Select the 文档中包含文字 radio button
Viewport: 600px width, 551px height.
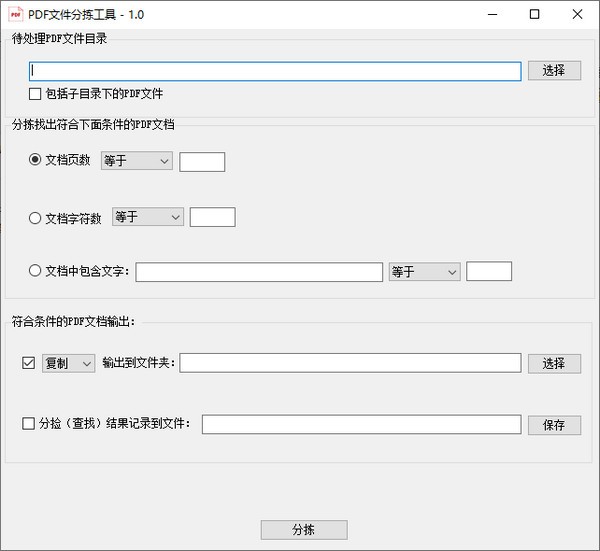click(x=35, y=271)
